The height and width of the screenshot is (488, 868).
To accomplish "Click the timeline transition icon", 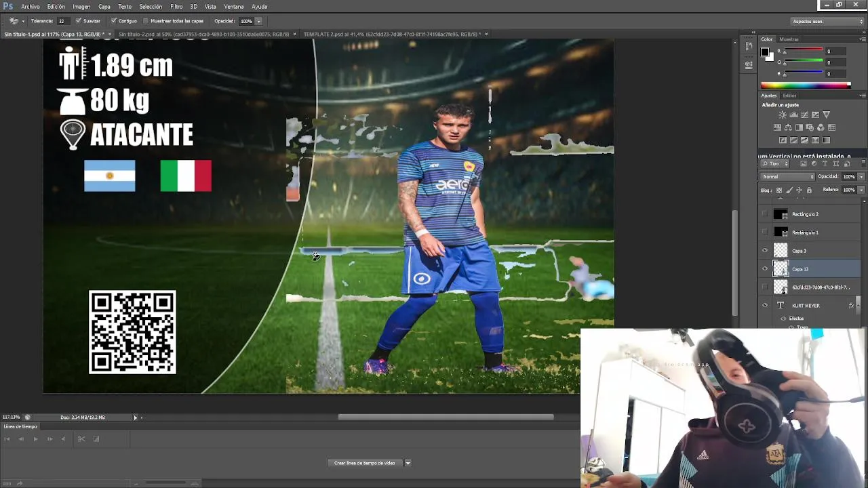I will 96,439.
